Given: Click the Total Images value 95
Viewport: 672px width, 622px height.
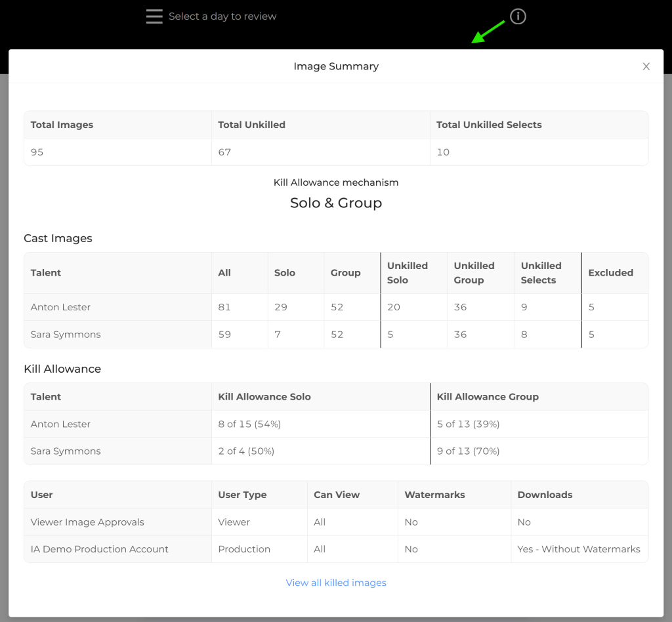Looking at the screenshot, I should pyautogui.click(x=37, y=152).
